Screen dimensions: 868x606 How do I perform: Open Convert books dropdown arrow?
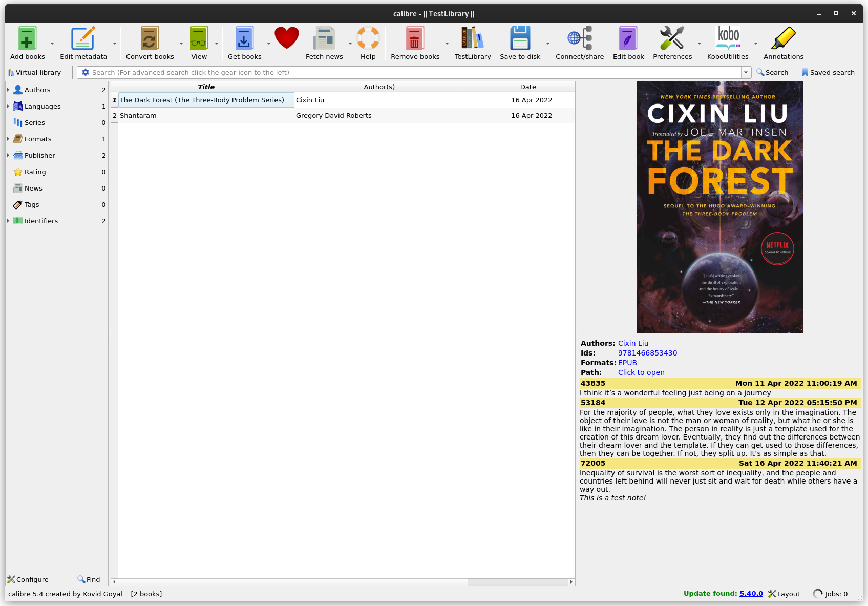point(181,44)
